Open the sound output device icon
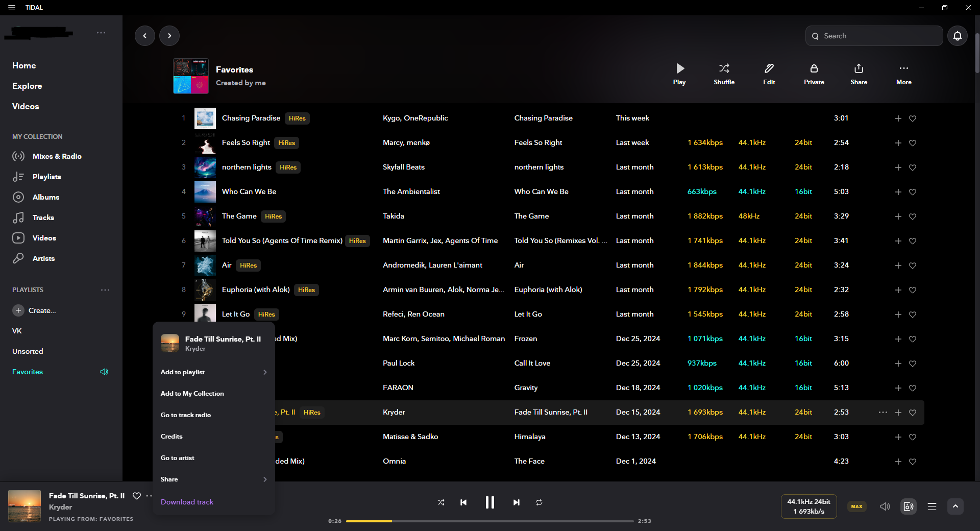Image resolution: width=980 pixels, height=531 pixels. (x=909, y=506)
